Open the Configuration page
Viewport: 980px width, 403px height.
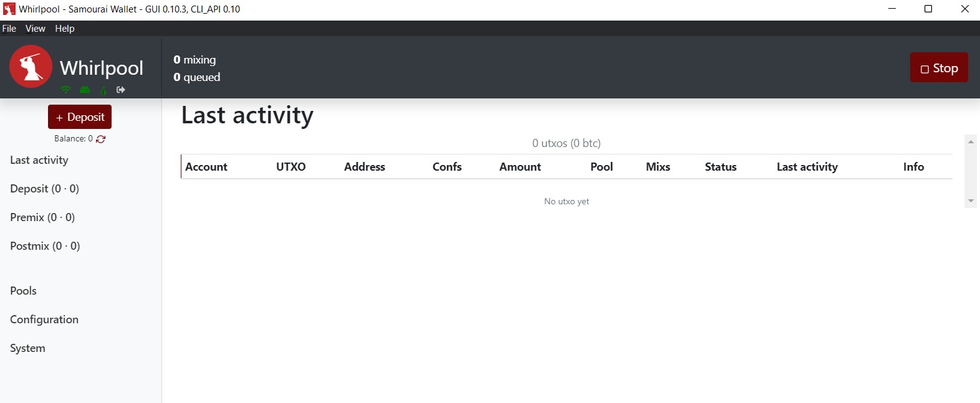tap(44, 320)
